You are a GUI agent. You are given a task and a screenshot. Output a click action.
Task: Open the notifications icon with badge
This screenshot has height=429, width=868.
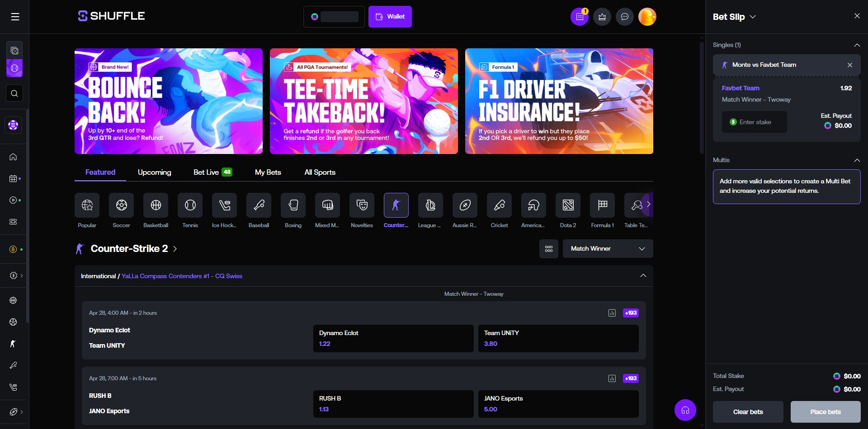580,17
